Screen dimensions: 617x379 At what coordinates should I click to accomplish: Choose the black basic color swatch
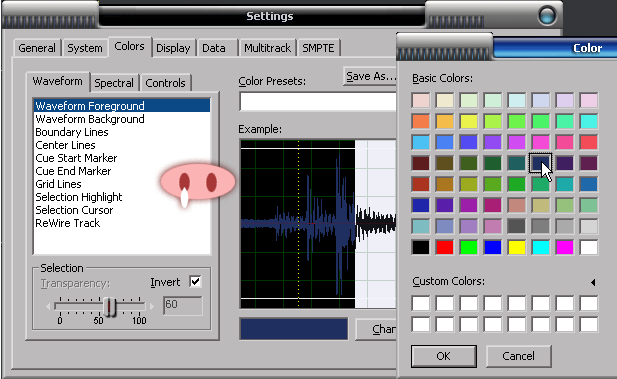[x=421, y=248]
